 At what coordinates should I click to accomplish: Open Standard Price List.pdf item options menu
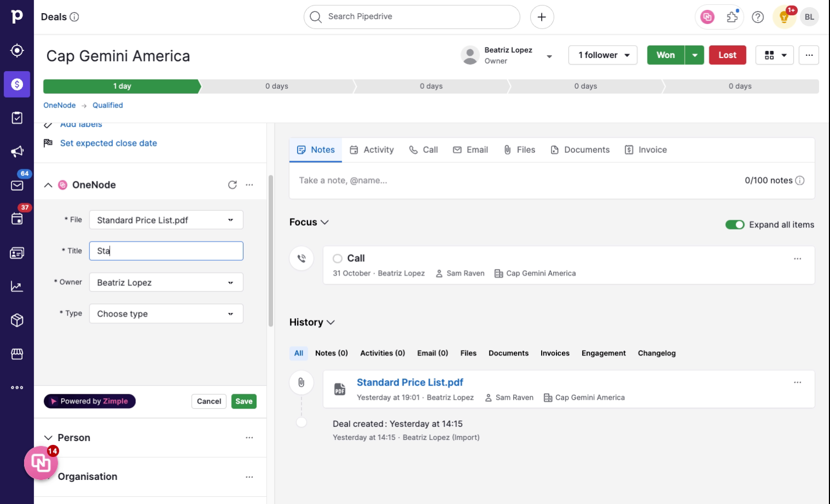[x=798, y=382]
